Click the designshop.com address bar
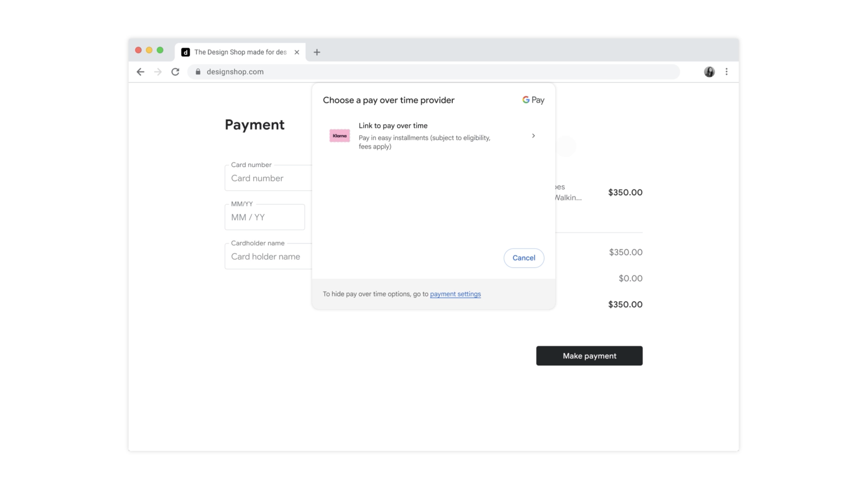Image resolution: width=868 pixels, height=489 pixels. [x=433, y=72]
